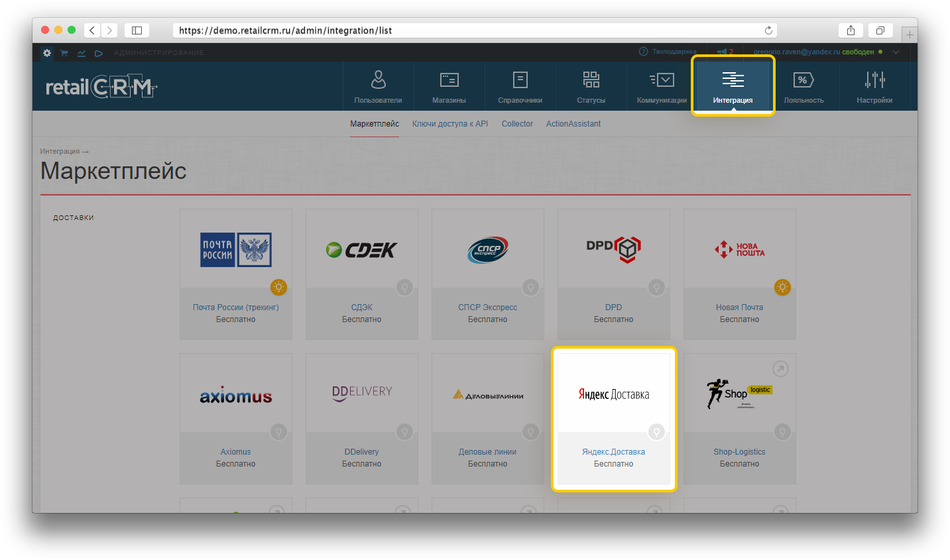Image resolution: width=950 pixels, height=560 pixels.
Task: Toggle the lightbulb badge on Shop-Logistics card
Action: coord(782,432)
